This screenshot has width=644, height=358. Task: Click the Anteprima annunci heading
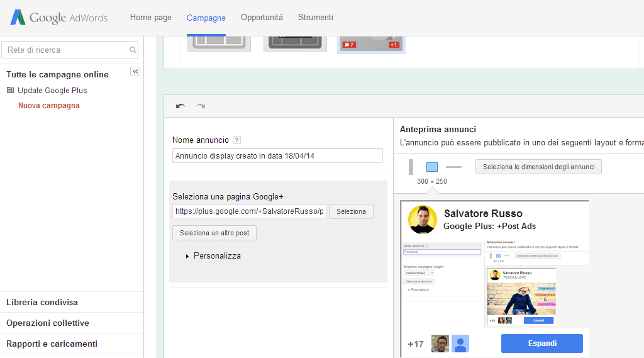coord(438,129)
